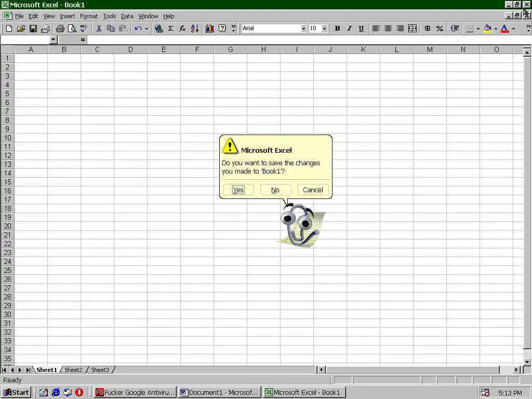Open the Font Color dropdown arrow

point(513,29)
